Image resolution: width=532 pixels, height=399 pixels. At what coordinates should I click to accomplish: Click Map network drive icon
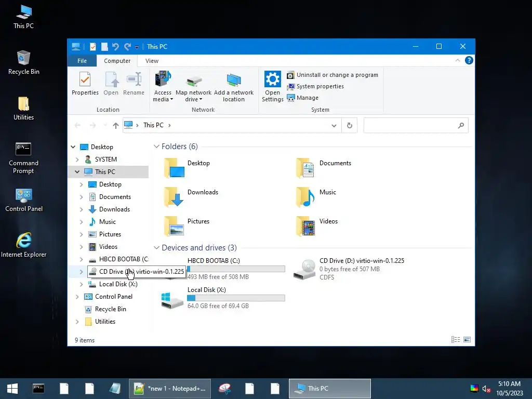(193, 86)
